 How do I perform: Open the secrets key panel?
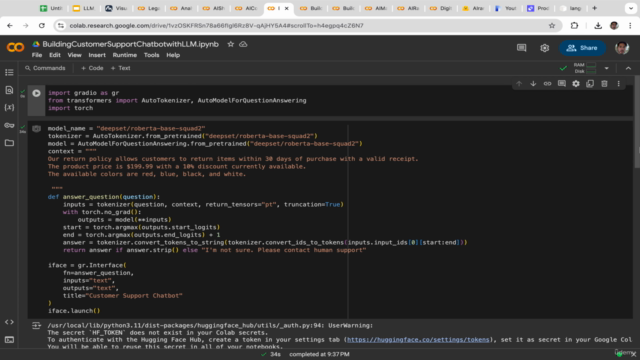tap(9, 125)
